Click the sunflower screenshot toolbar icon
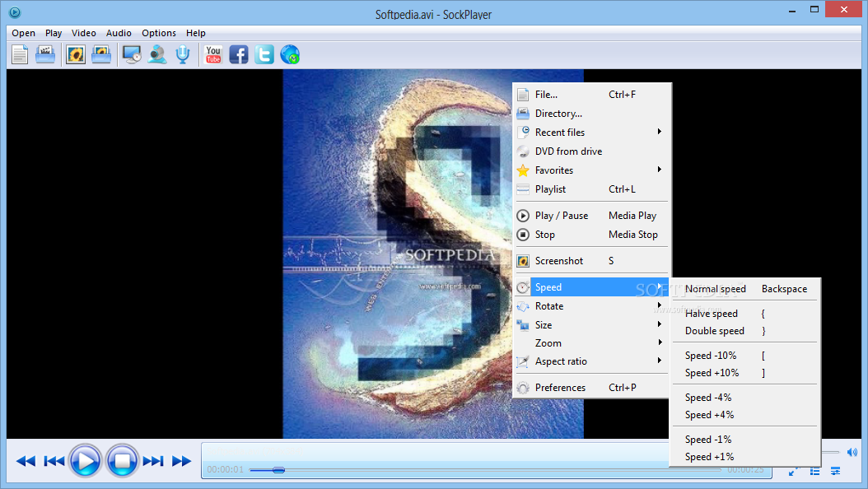Viewport: 868px width, 489px height. 76,55
